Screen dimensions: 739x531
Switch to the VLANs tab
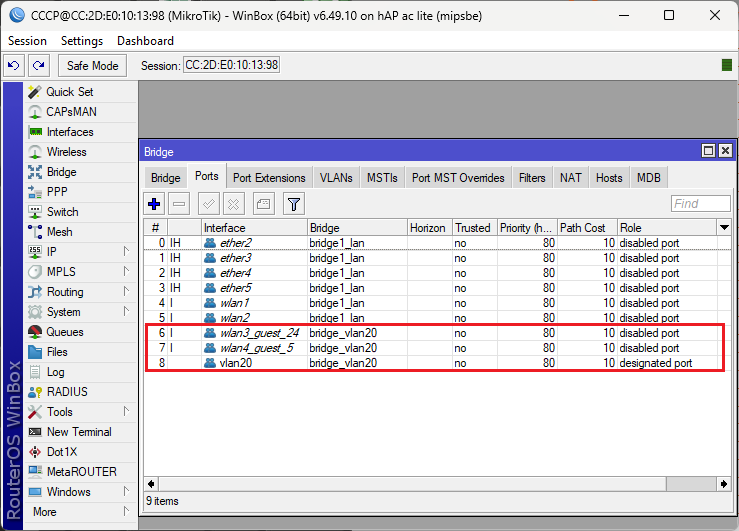point(336,178)
